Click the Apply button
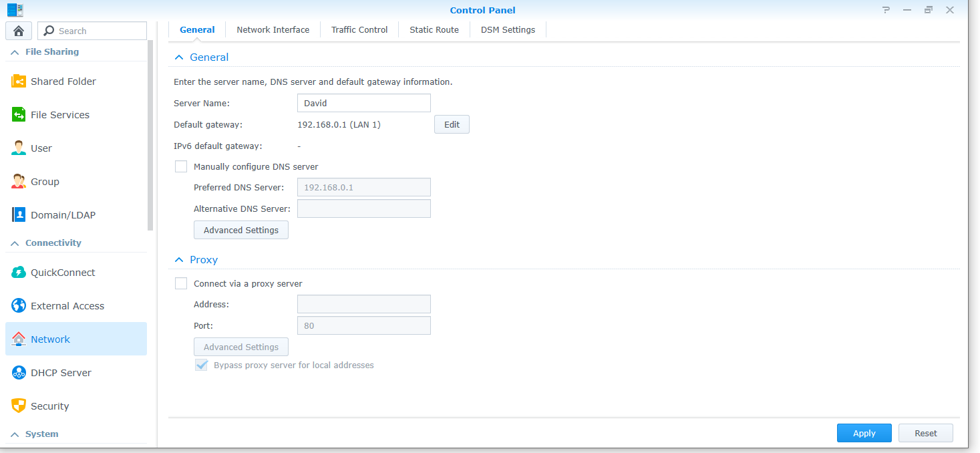The width and height of the screenshot is (980, 453). [x=864, y=433]
